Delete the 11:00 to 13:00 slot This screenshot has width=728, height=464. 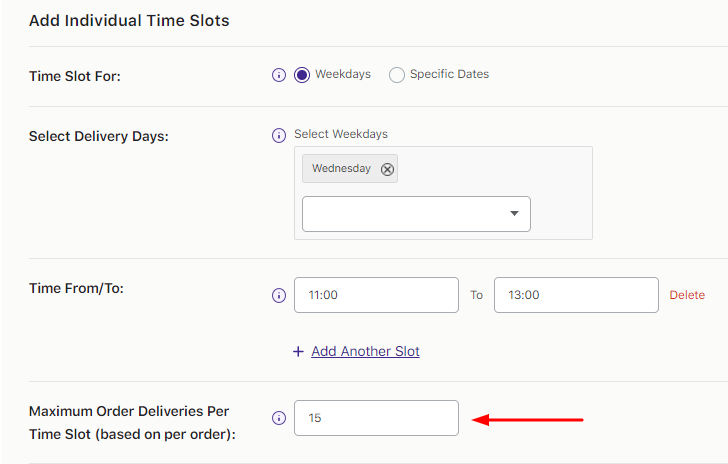[x=687, y=295]
